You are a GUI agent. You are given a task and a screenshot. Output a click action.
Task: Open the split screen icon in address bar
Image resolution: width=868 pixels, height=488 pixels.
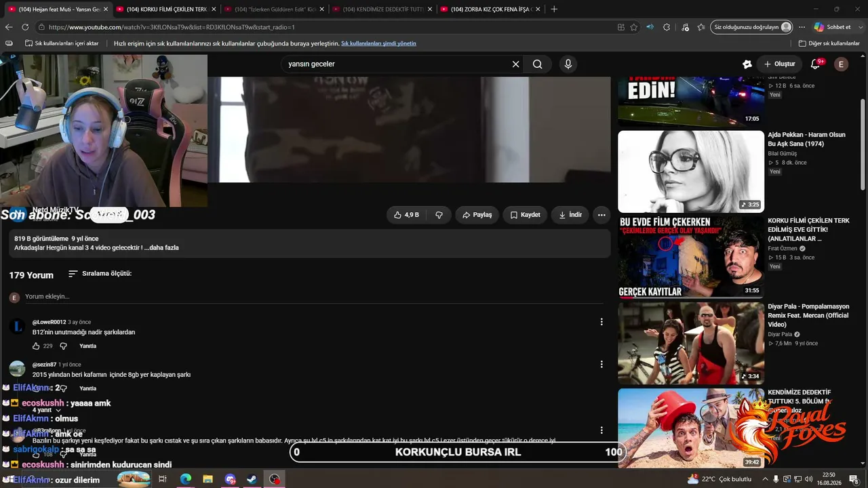[x=620, y=27]
